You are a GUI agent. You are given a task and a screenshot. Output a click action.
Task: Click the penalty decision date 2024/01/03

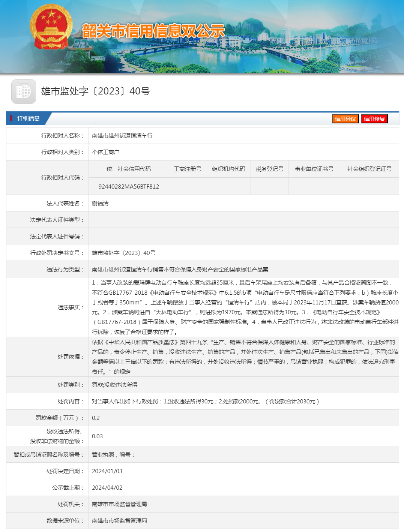click(107, 471)
